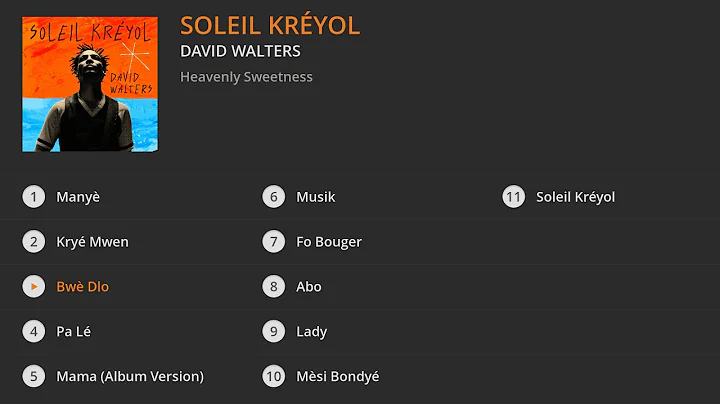720x404 pixels.
Task: Open the Soleil Kréyol album cover
Action: pos(89,83)
